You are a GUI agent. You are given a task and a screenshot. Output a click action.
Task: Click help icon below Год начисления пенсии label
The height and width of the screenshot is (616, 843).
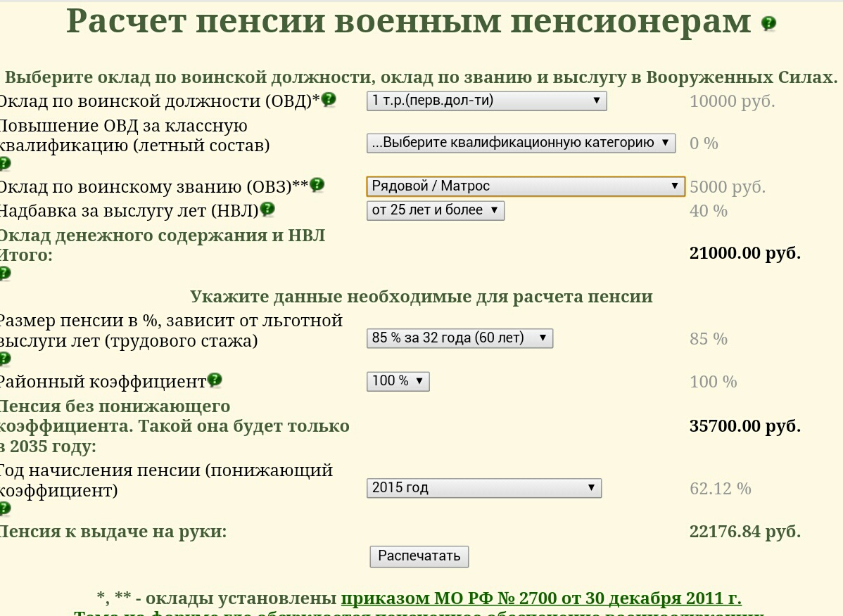click(x=5, y=508)
